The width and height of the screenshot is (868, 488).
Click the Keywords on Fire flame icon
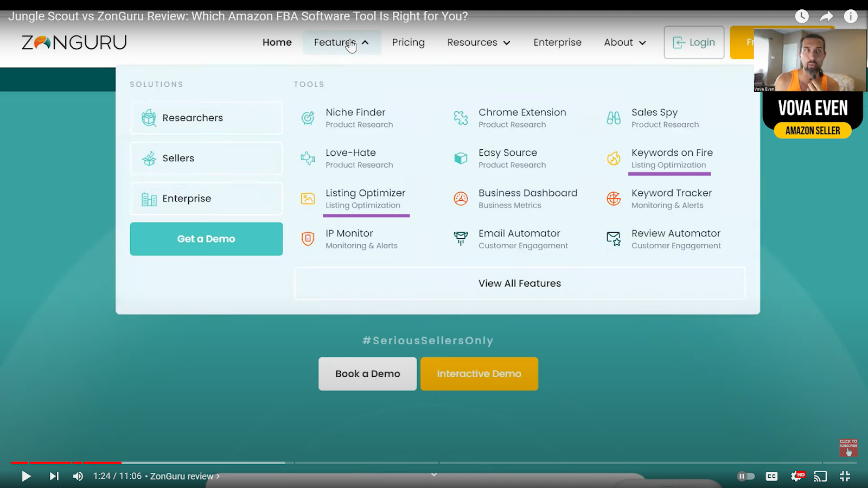point(614,158)
